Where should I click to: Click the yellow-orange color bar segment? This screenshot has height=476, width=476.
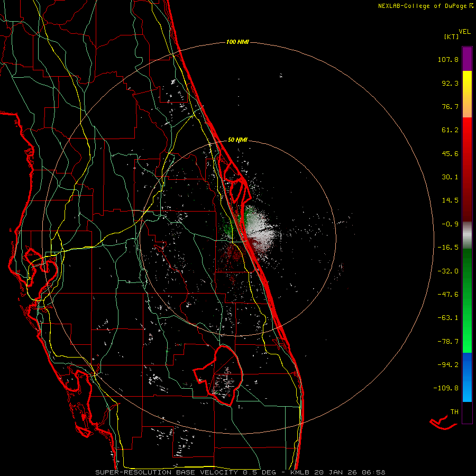point(467,94)
